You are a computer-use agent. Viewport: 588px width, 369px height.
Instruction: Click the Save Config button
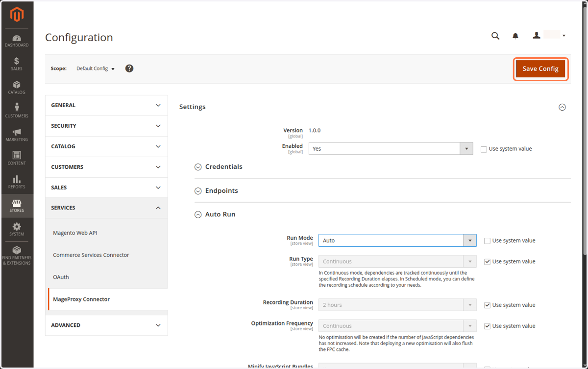[x=540, y=69]
